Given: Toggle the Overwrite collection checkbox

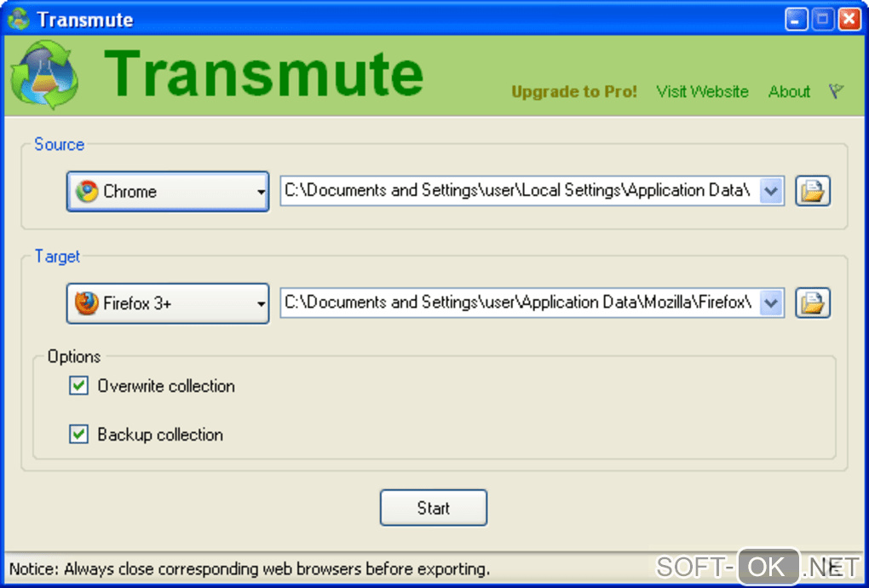Looking at the screenshot, I should click(x=78, y=386).
